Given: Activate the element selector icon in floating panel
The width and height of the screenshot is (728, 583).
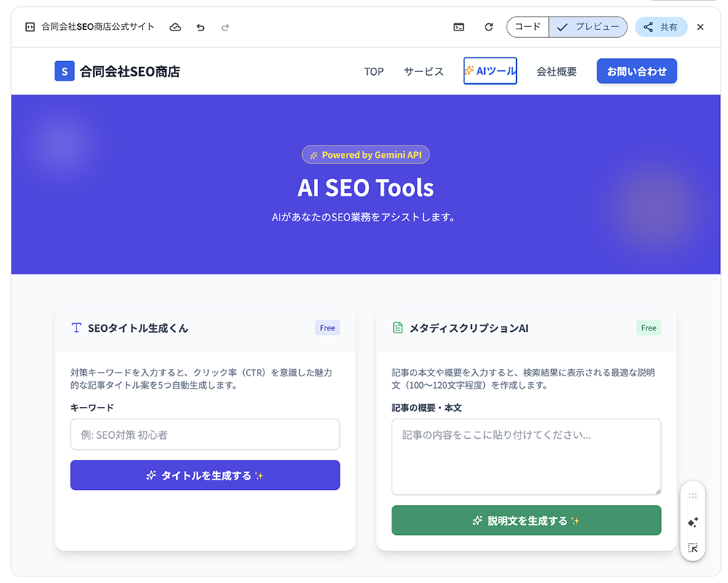Looking at the screenshot, I should [x=692, y=547].
